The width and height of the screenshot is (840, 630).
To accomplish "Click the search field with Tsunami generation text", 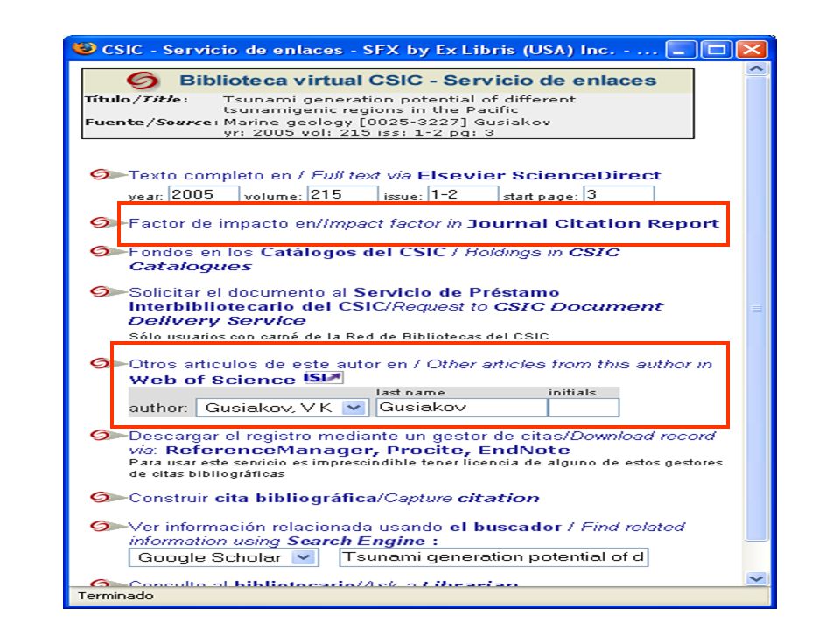I will pyautogui.click(x=493, y=557).
